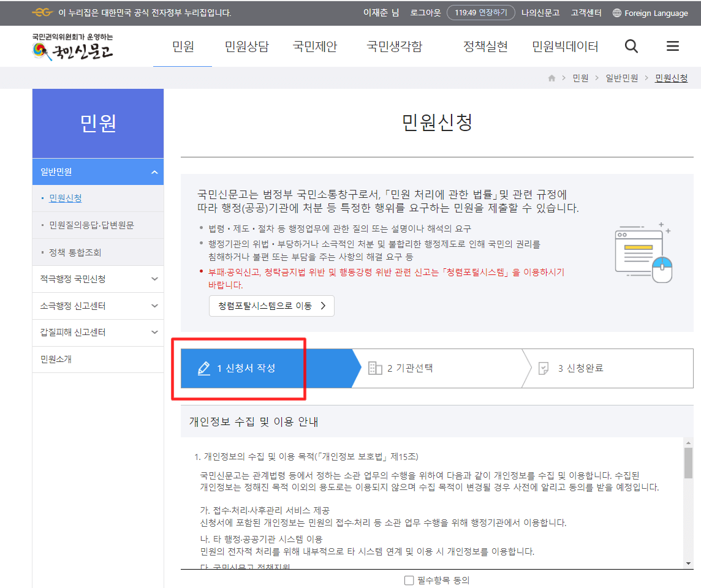
Task: Click 청렴포털시스템으로 이동 button
Action: (x=271, y=306)
